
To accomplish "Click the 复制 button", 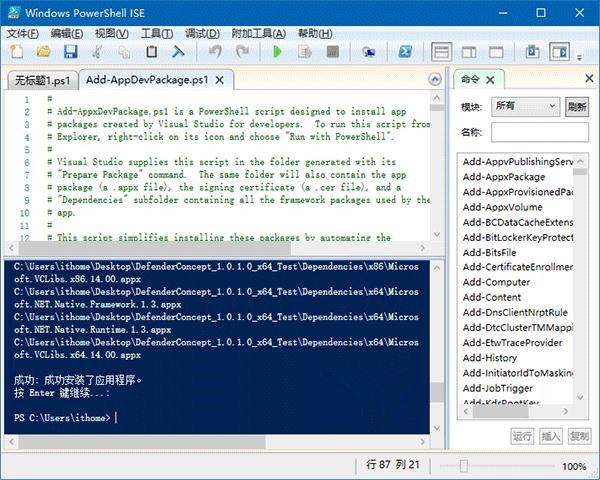I will 579,436.
